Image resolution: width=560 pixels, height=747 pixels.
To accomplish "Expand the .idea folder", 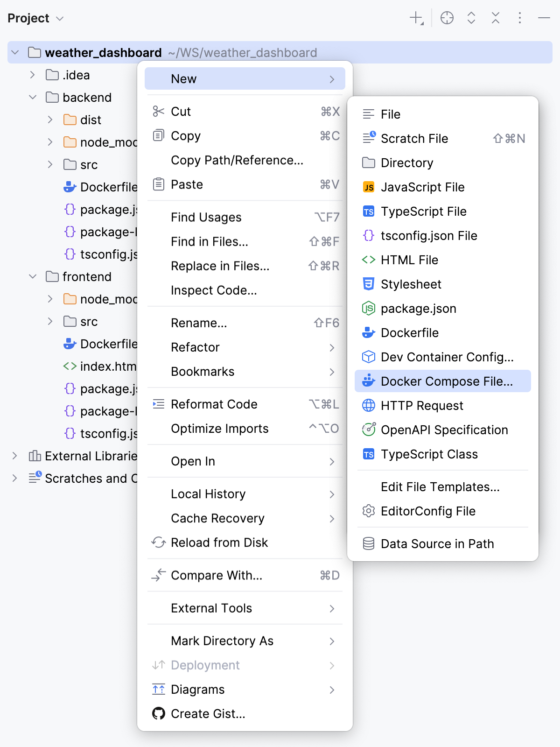I will (x=33, y=75).
